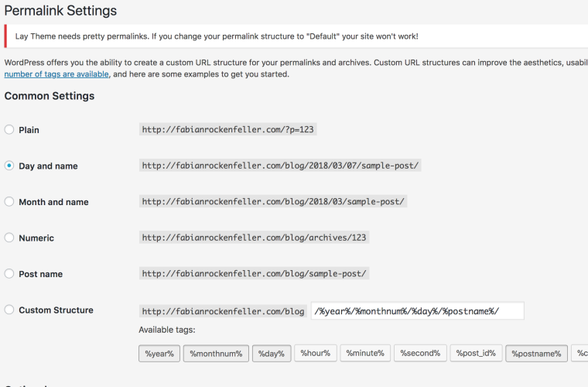Click the Plain sample URL with ?p=123
588x387 pixels.
[227, 130]
